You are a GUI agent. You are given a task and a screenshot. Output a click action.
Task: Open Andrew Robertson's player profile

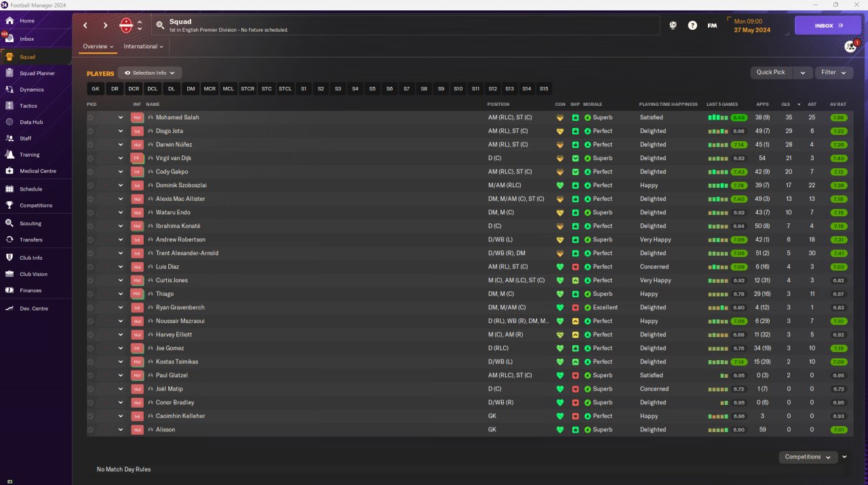coord(180,239)
